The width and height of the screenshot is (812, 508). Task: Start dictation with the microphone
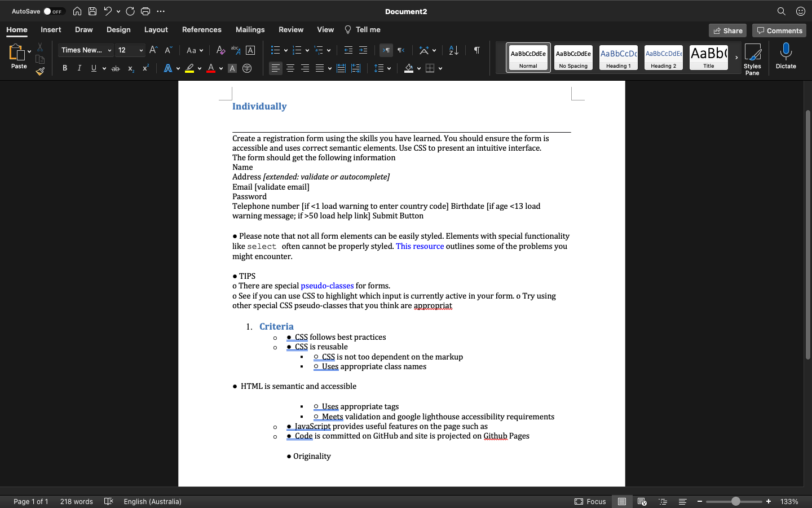click(x=785, y=56)
